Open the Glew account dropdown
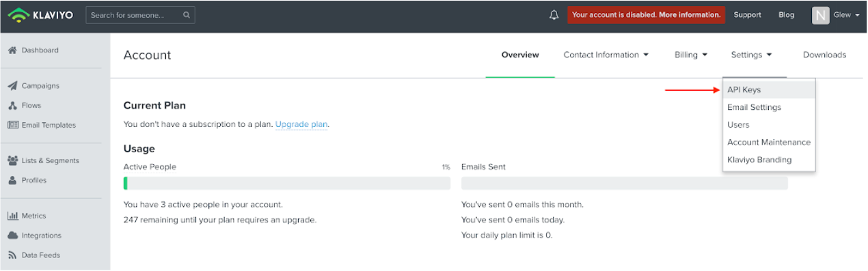 846,15
